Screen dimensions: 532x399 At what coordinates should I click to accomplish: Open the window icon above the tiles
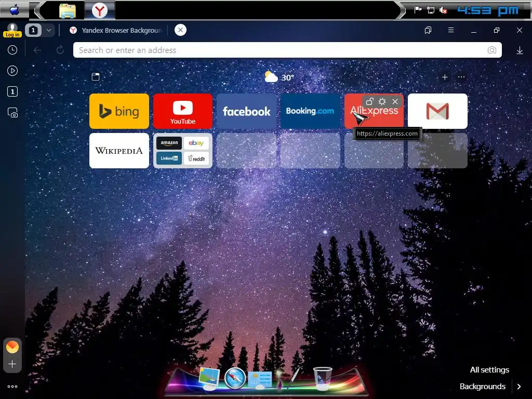(x=96, y=77)
